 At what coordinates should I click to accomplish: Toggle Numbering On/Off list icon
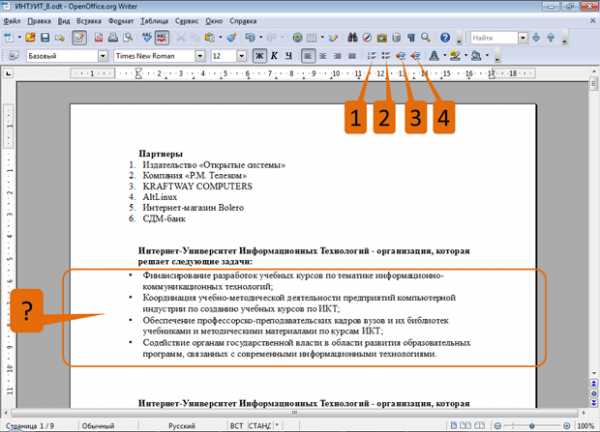(371, 56)
